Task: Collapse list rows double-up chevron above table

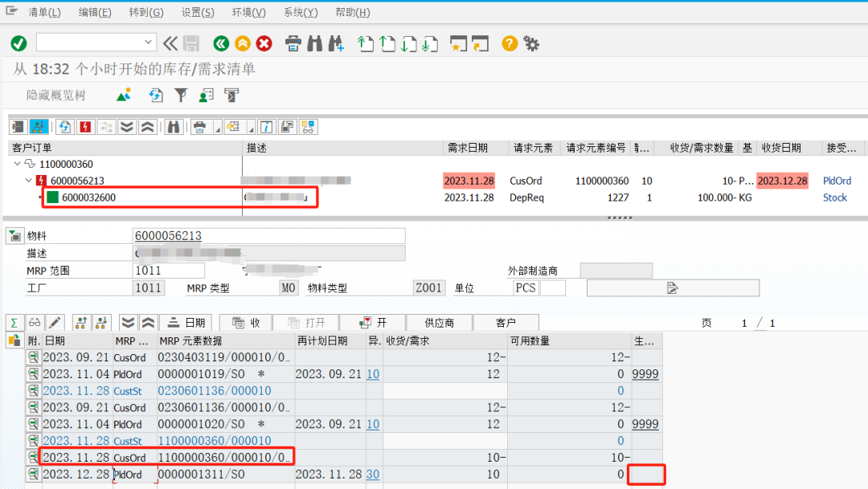Action: click(x=148, y=323)
